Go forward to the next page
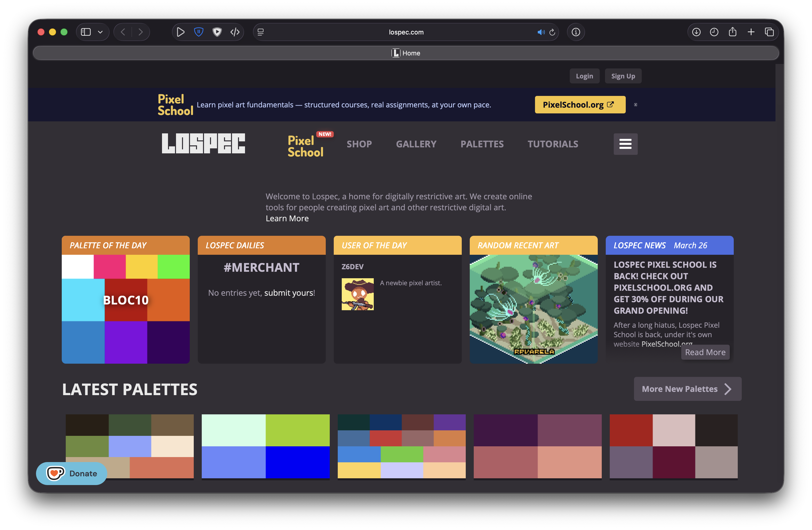812x530 pixels. [140, 32]
